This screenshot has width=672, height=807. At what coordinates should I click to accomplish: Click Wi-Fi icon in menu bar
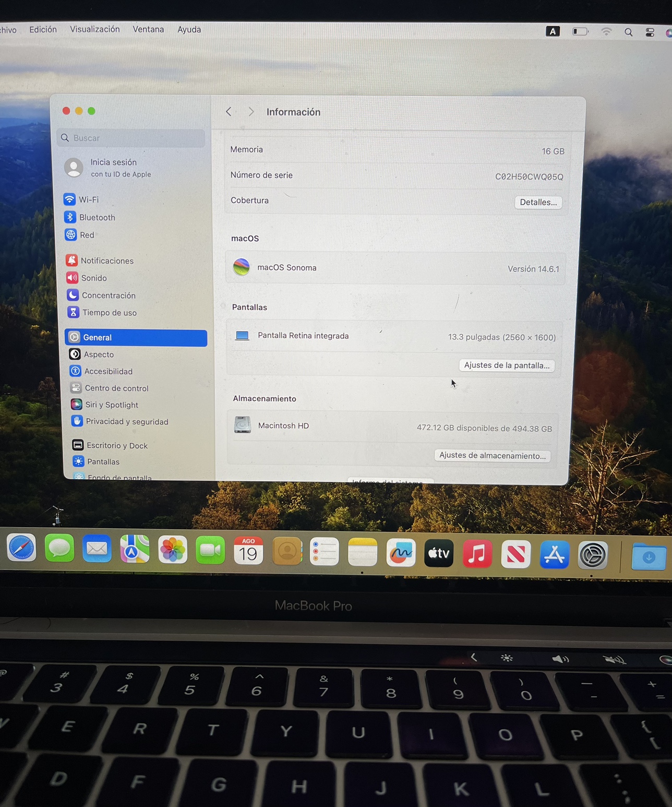click(606, 32)
